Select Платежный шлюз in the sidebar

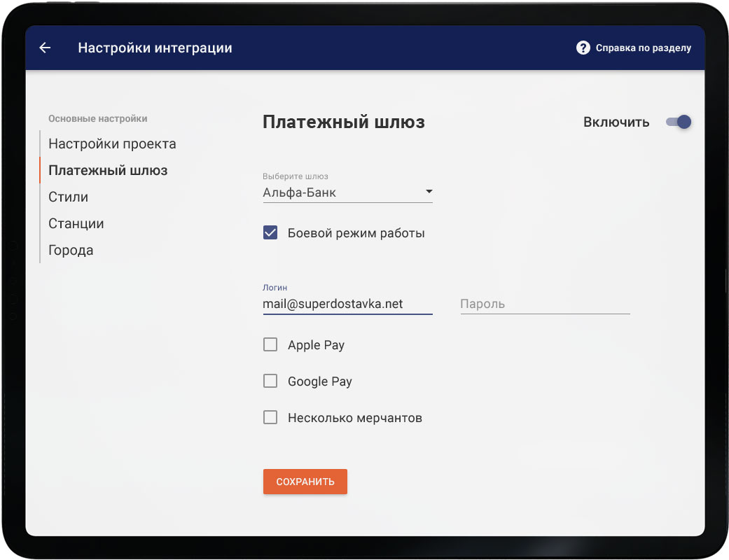pyautogui.click(x=108, y=171)
